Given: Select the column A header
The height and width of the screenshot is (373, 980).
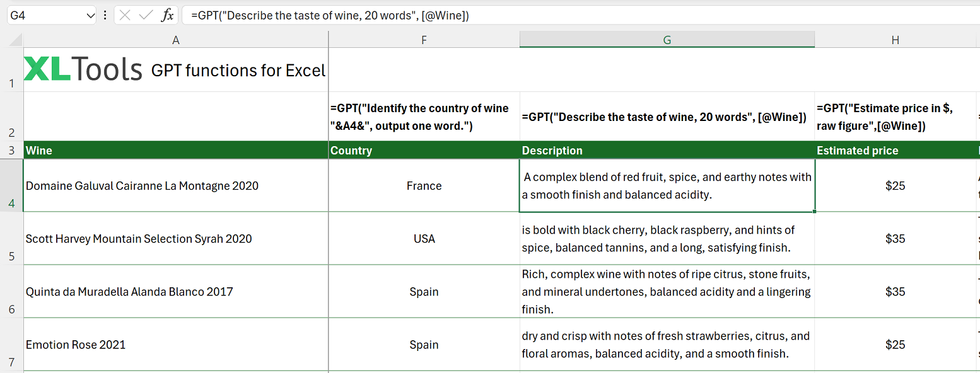Looking at the screenshot, I should coord(175,39).
